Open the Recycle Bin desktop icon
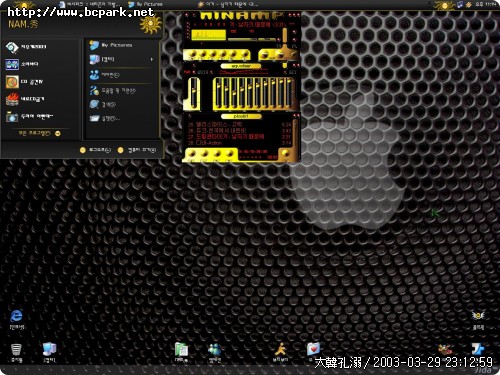This screenshot has width=500, height=375. [16, 353]
